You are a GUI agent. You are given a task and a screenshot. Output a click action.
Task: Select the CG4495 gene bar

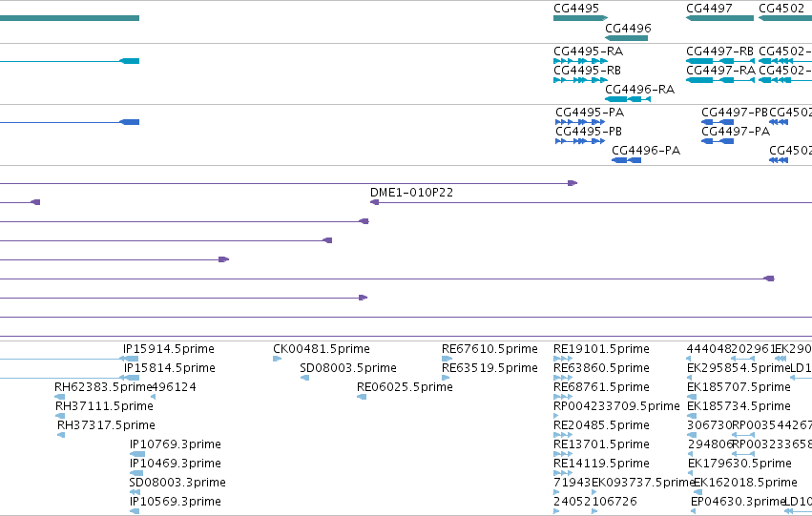(x=580, y=18)
